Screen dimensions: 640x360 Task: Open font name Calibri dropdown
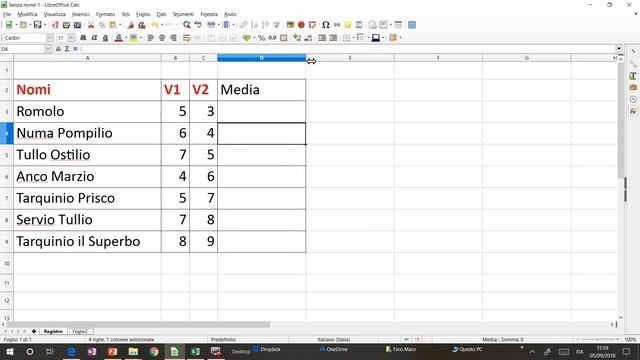[x=50, y=38]
